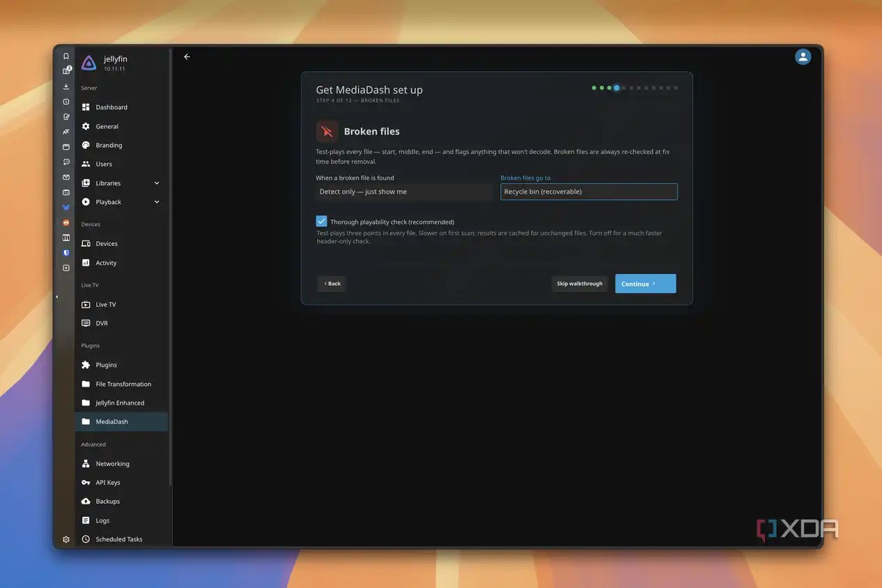Click the General gear icon
The width and height of the screenshot is (882, 588).
(86, 126)
